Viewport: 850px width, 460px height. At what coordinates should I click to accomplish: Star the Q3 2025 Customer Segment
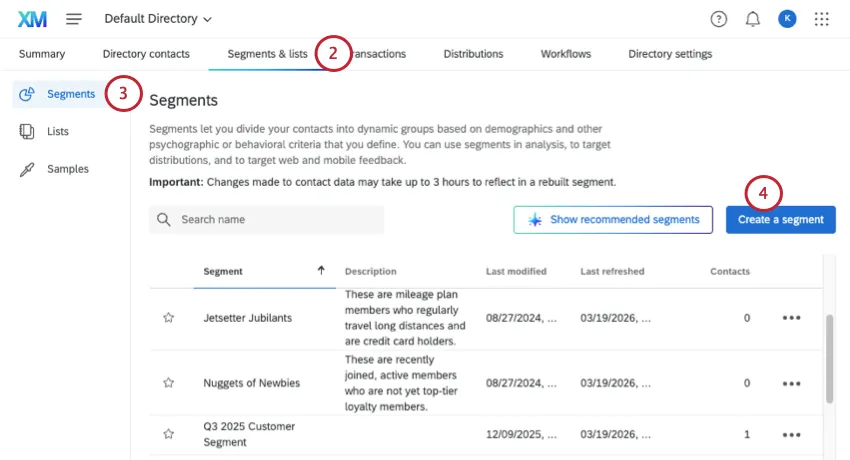169,434
